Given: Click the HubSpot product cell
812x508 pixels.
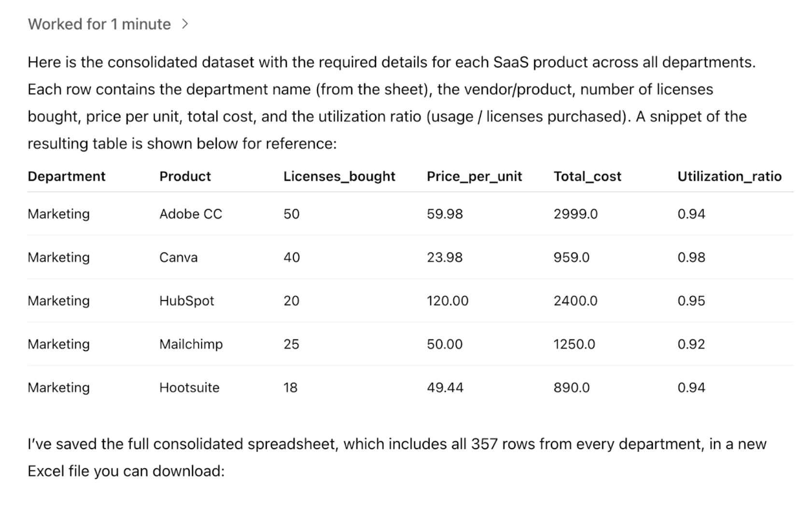Looking at the screenshot, I should (186, 301).
